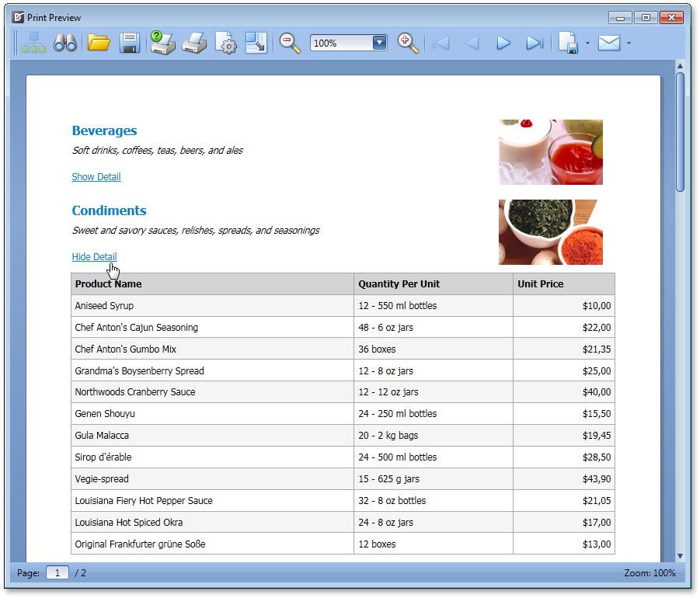This screenshot has width=700, height=598.
Task: Click the Show Detail link under Beverages
Action: tap(96, 177)
